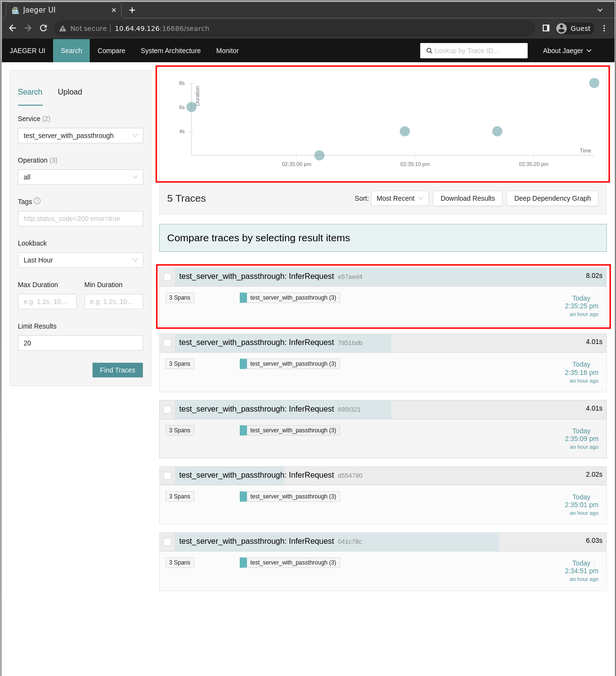Open the Deep Dependency Graph
This screenshot has height=676, width=616.
point(553,198)
